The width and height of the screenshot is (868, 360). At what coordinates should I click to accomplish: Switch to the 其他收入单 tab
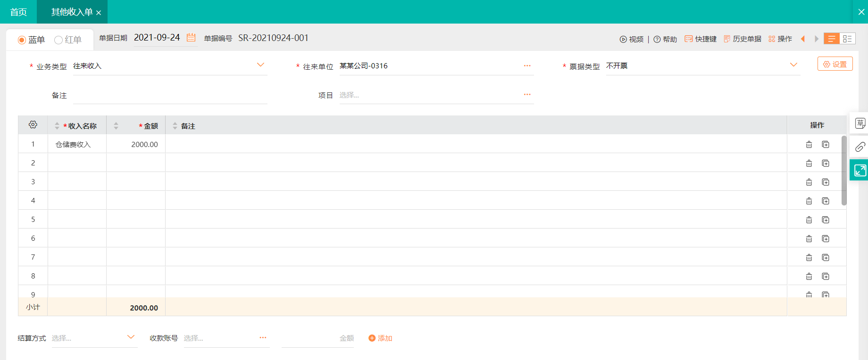(x=72, y=12)
